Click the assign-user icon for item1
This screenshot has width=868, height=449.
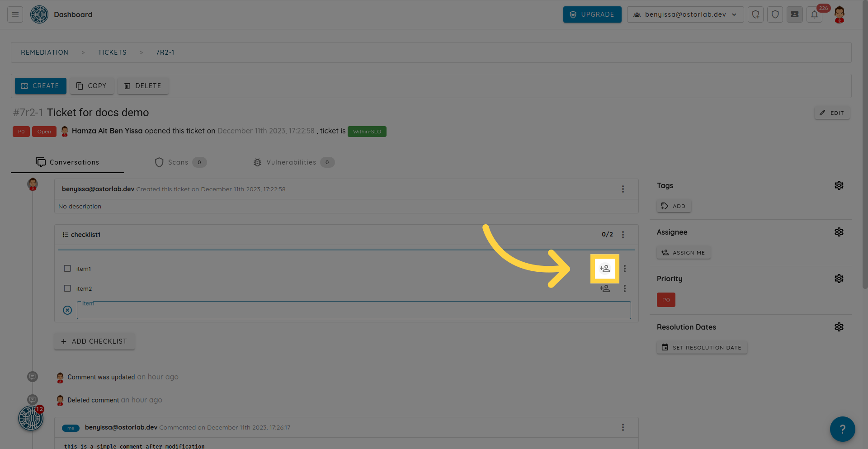pos(604,269)
